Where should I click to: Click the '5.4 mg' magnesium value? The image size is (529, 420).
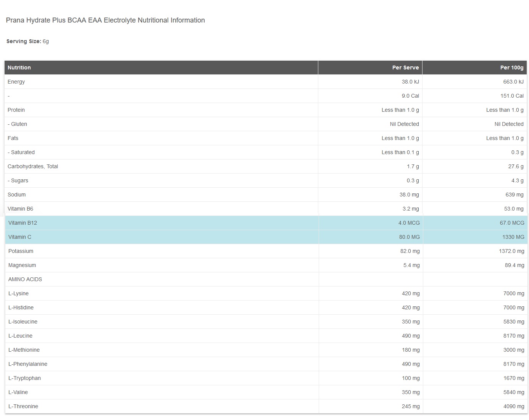pyautogui.click(x=411, y=265)
